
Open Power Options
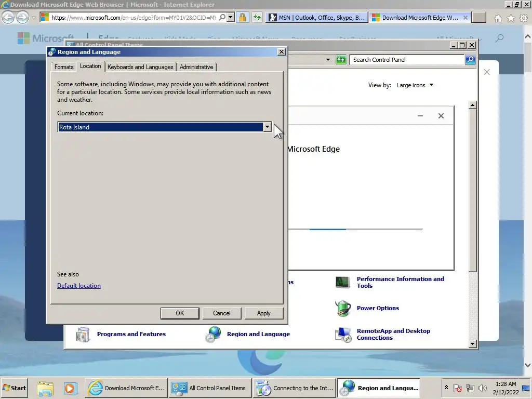(378, 308)
